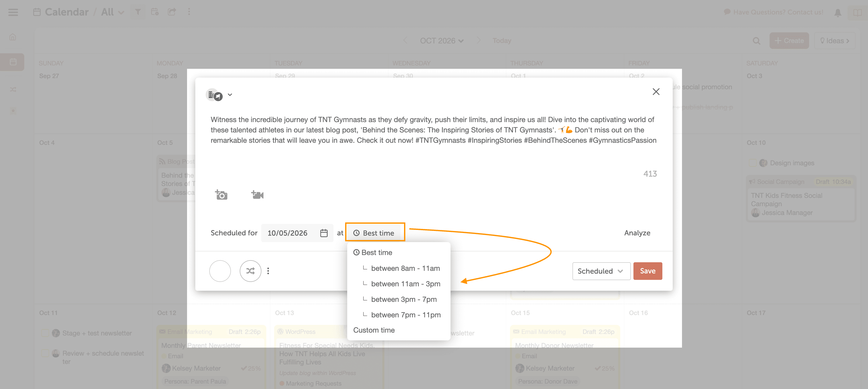This screenshot has width=868, height=389.
Task: Click the shuffle ReQueue circle icon
Action: pos(250,271)
